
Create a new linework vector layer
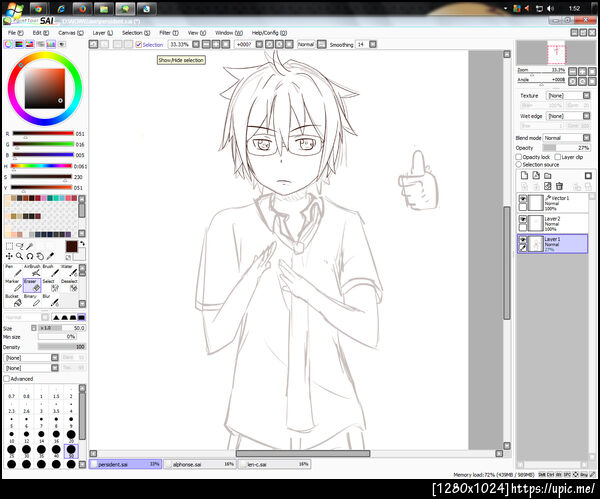coord(536,176)
